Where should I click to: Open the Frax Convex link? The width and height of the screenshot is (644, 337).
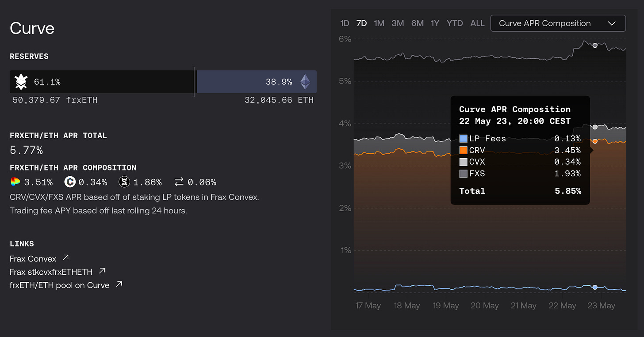pyautogui.click(x=33, y=258)
